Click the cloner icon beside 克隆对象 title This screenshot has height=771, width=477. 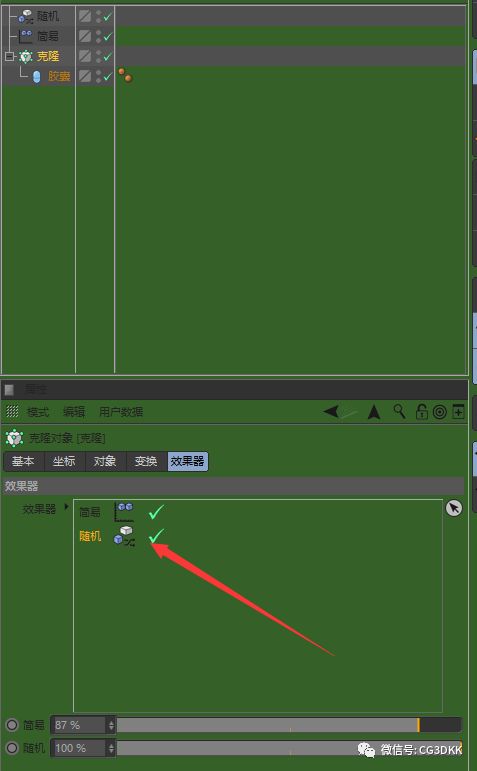coord(14,438)
